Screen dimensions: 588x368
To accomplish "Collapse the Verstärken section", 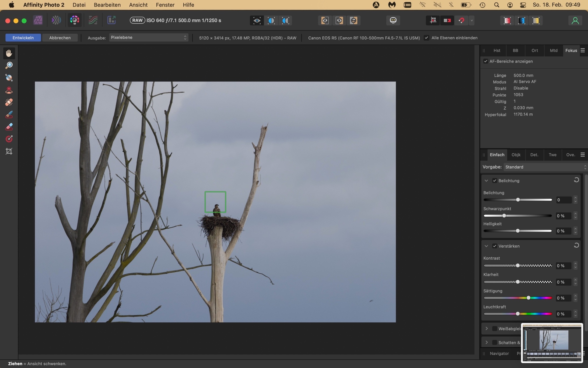I will 486,246.
